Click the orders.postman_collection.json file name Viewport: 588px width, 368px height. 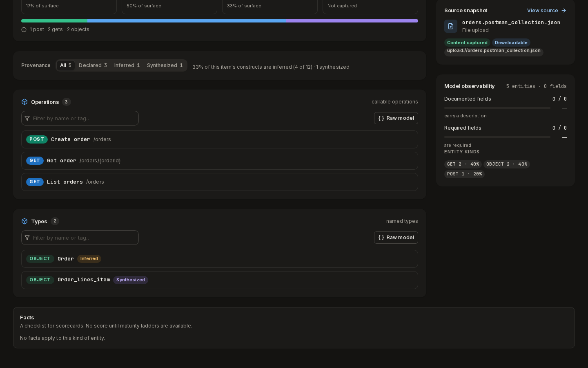point(511,22)
